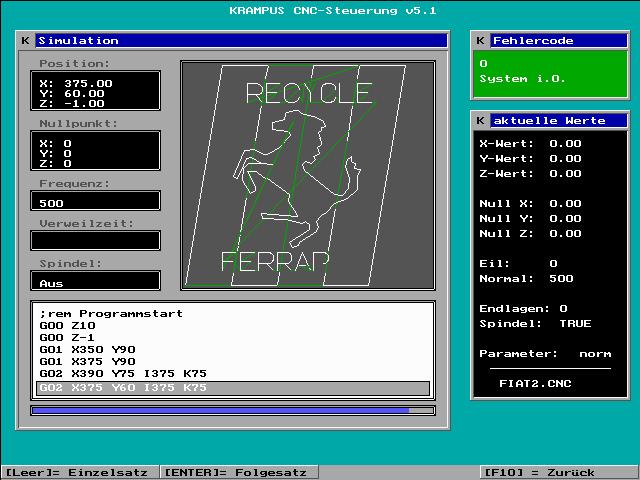
Task: Click the K icon of Fehlercode panel
Action: (480, 40)
